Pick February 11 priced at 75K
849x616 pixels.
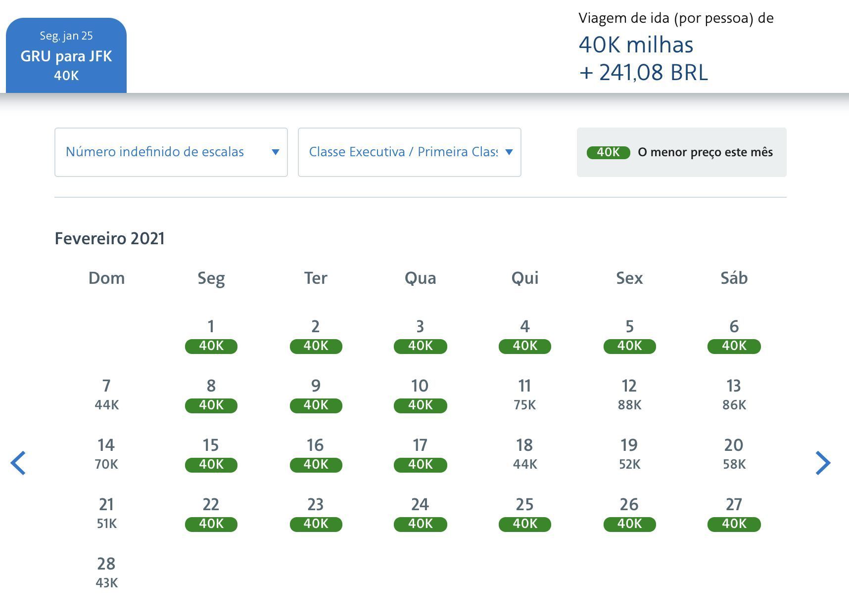coord(525,395)
